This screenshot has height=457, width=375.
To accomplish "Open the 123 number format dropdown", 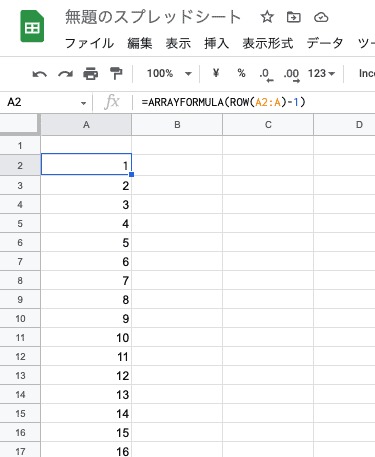I will [x=321, y=73].
